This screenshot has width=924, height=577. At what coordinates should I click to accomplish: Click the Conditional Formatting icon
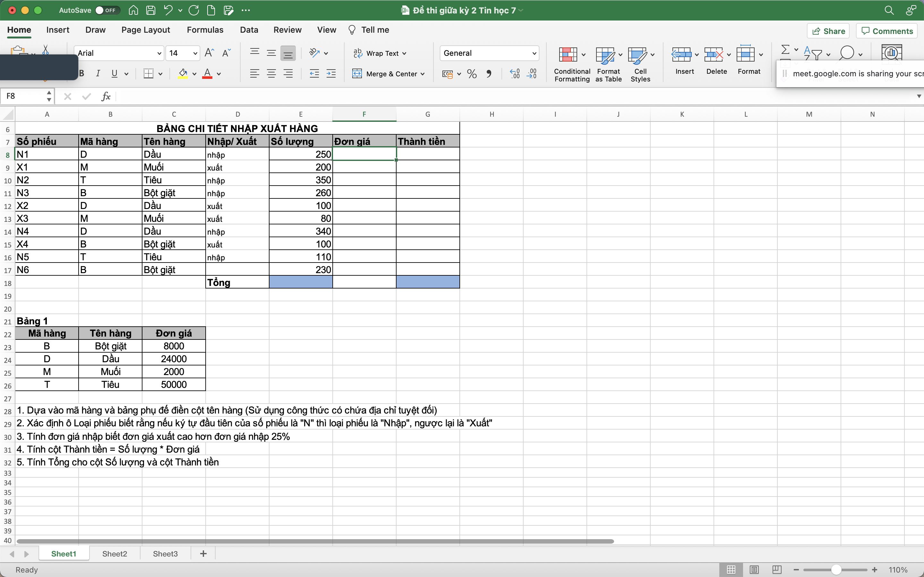pos(568,54)
